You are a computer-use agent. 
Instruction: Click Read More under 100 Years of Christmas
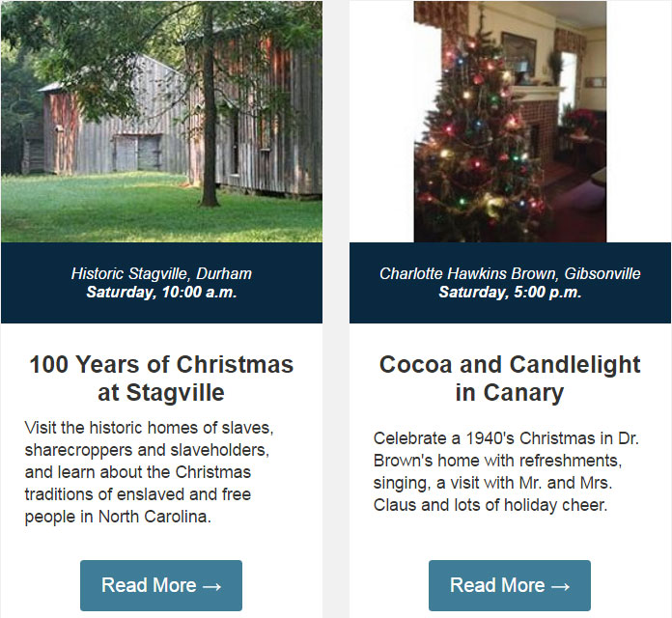coord(161,585)
